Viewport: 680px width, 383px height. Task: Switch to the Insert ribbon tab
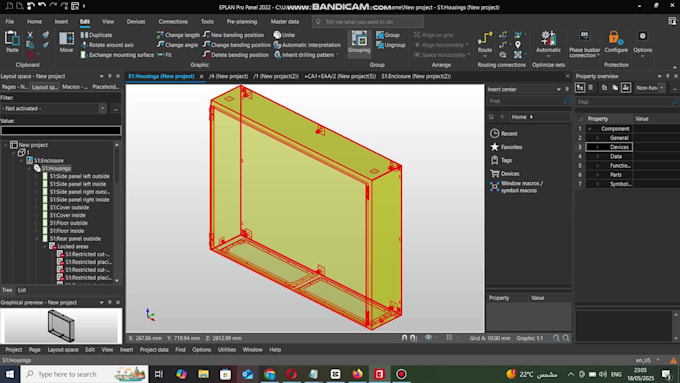(x=61, y=21)
